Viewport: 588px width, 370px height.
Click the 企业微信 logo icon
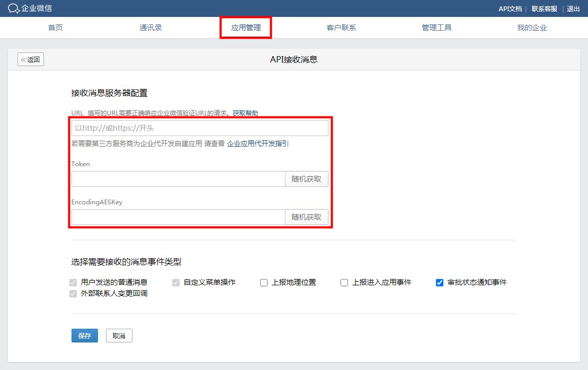pyautogui.click(x=14, y=8)
